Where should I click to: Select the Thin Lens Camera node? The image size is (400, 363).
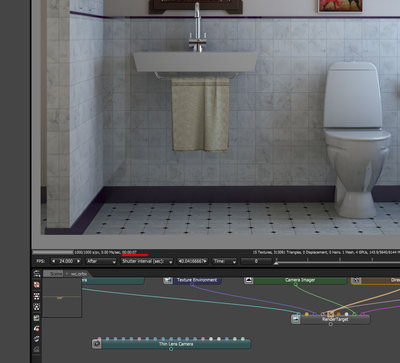[176, 344]
